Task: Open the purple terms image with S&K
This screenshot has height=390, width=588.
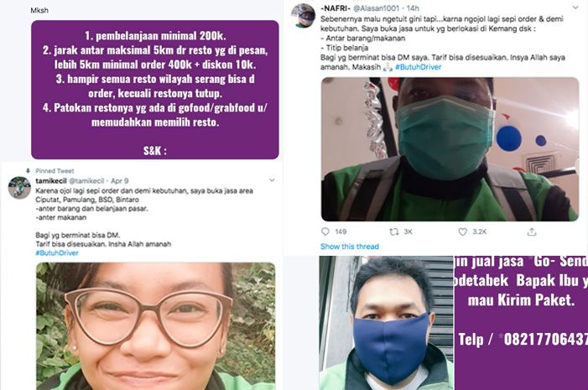Action: point(155,90)
